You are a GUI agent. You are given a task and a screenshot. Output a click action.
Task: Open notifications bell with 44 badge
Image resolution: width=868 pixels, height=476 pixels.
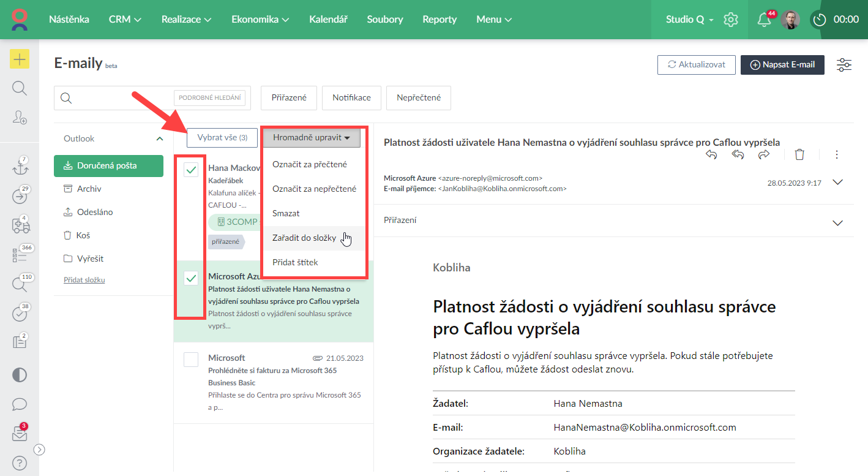(x=765, y=20)
